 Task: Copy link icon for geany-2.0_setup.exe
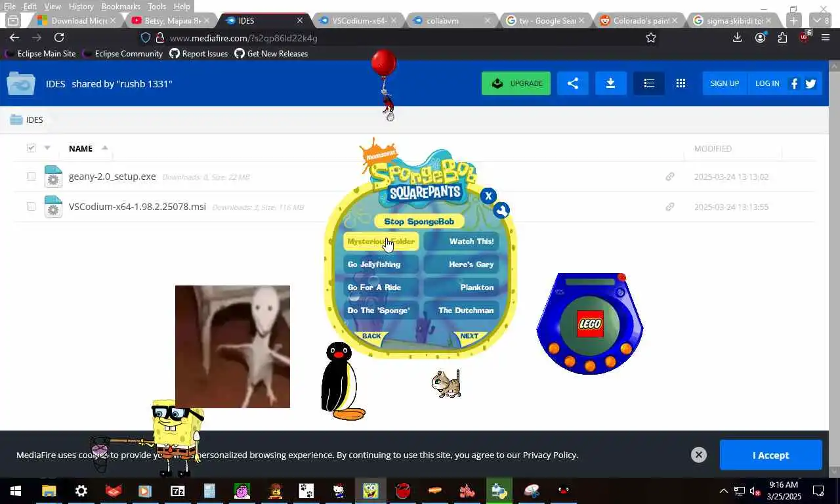[x=669, y=177]
